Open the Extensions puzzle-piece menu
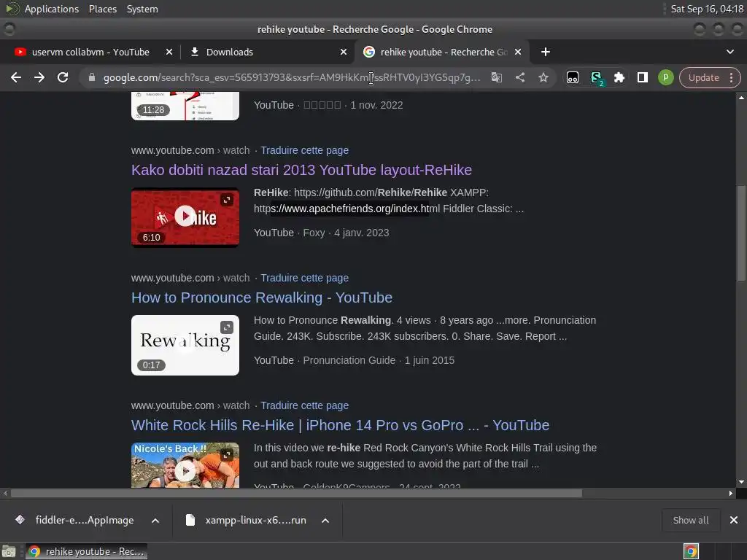Screen dimensions: 747x560 (619, 77)
